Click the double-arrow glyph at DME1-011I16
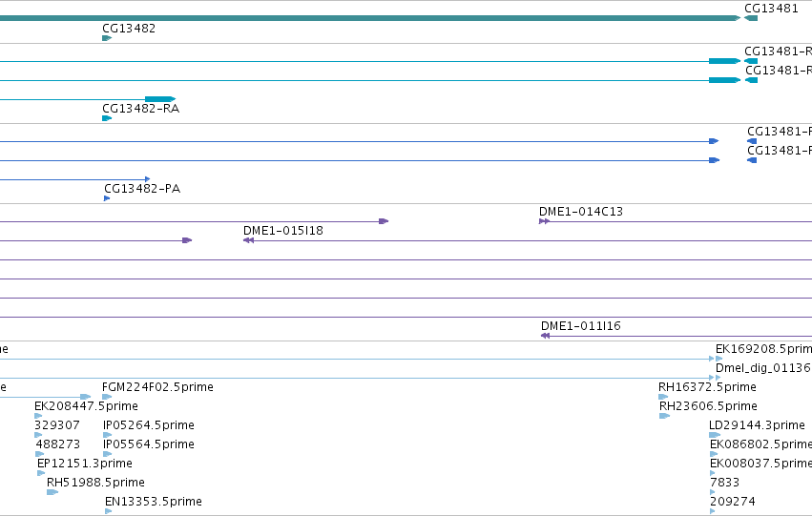812x516 pixels. coord(545,336)
